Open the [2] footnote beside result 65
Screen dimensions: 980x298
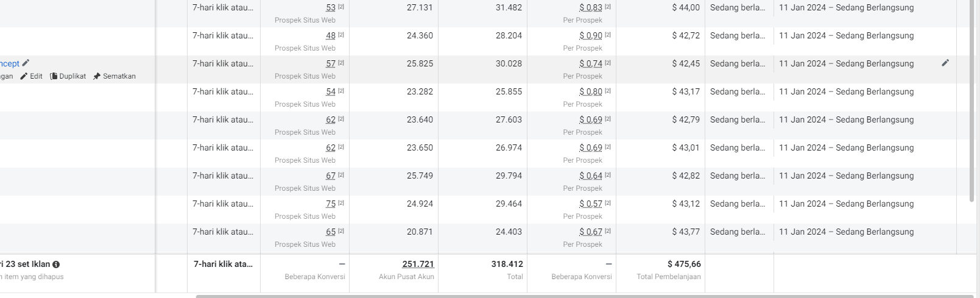[341, 231]
